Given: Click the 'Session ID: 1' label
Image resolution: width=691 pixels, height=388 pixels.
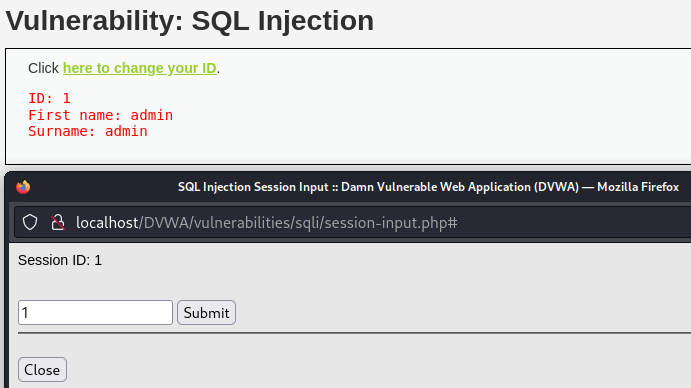Looking at the screenshot, I should (60, 260).
